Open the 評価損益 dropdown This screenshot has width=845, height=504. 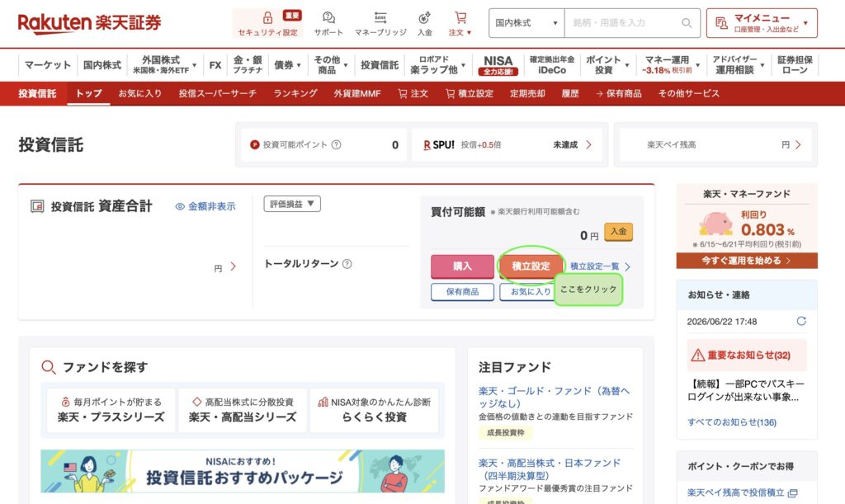coord(292,204)
